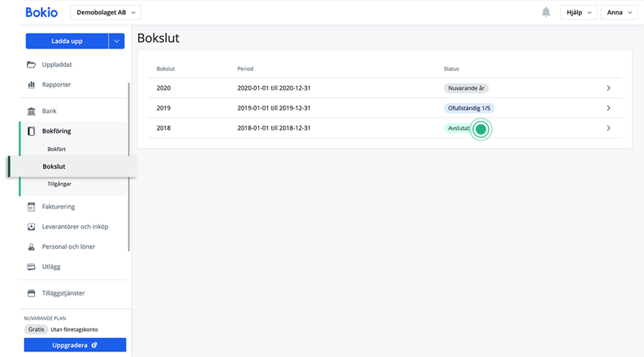Click the notification bell icon
Screen dimensions: 644x357
pos(546,12)
